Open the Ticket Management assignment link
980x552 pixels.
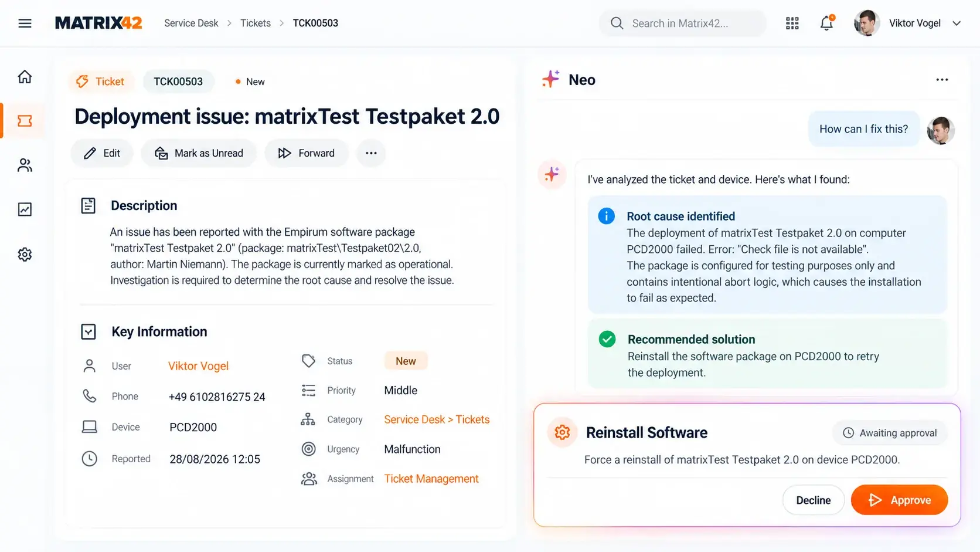pyautogui.click(x=431, y=479)
